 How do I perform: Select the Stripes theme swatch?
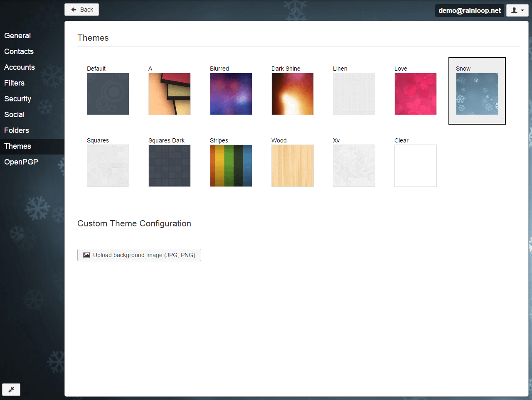231,166
